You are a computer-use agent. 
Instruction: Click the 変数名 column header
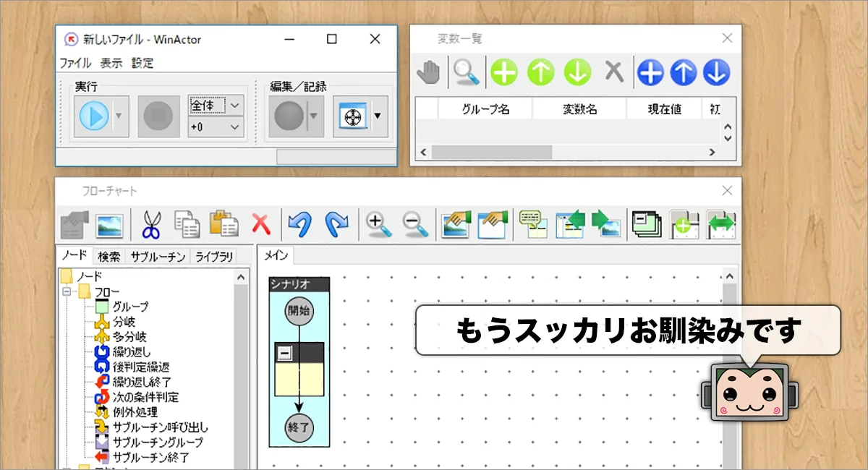[x=579, y=109]
